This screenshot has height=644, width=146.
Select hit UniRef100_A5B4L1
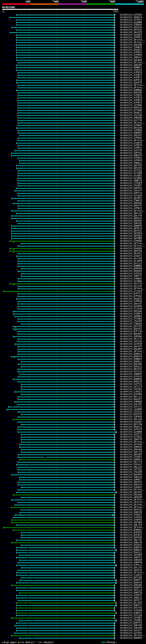(131, 163)
